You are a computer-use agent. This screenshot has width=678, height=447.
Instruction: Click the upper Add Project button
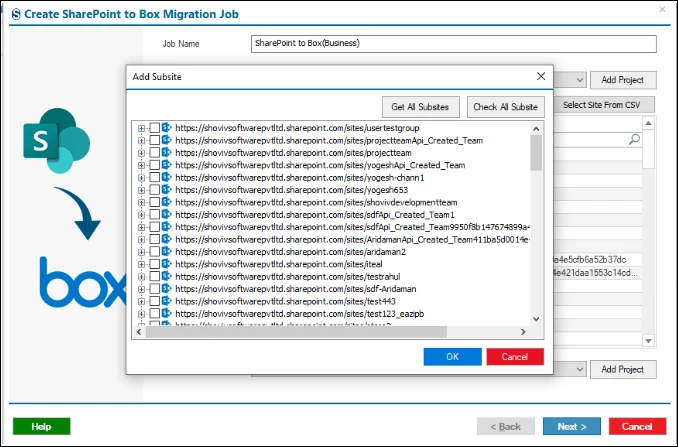[x=623, y=80]
